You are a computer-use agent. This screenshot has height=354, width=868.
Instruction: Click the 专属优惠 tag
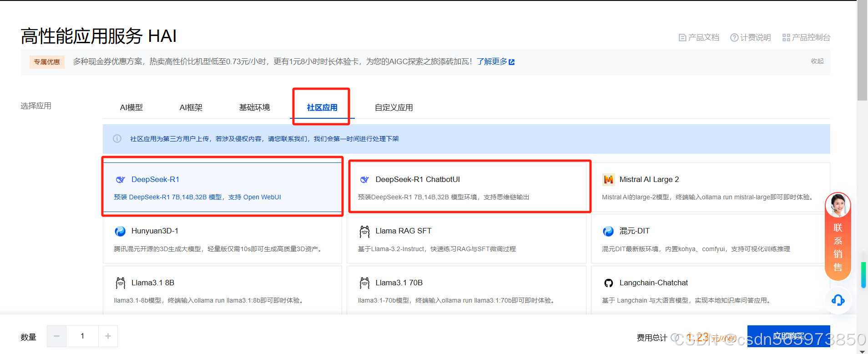pos(47,62)
